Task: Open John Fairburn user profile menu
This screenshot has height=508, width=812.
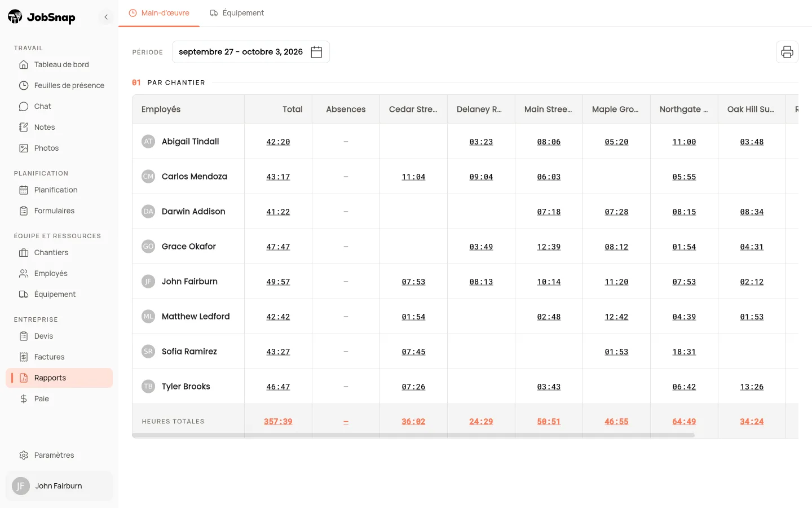Action: click(59, 486)
